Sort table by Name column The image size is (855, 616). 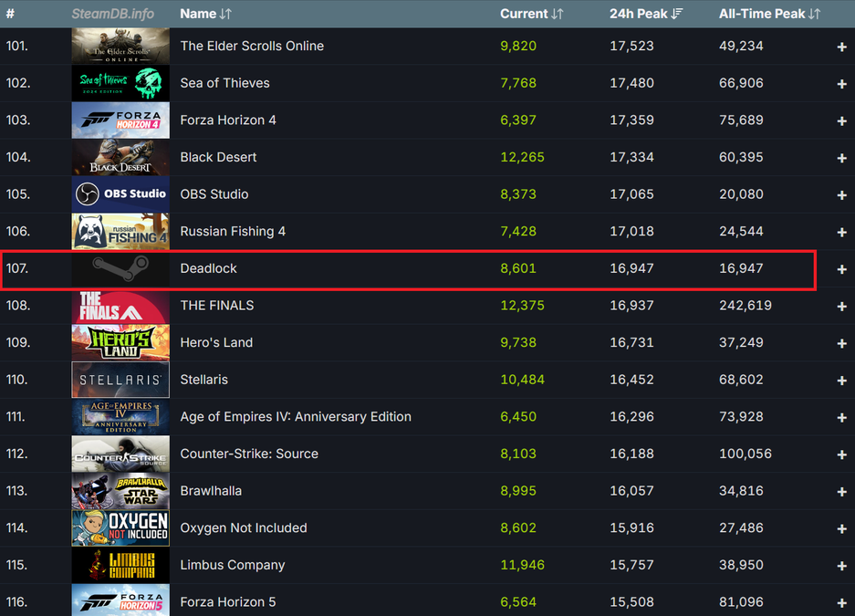click(205, 14)
